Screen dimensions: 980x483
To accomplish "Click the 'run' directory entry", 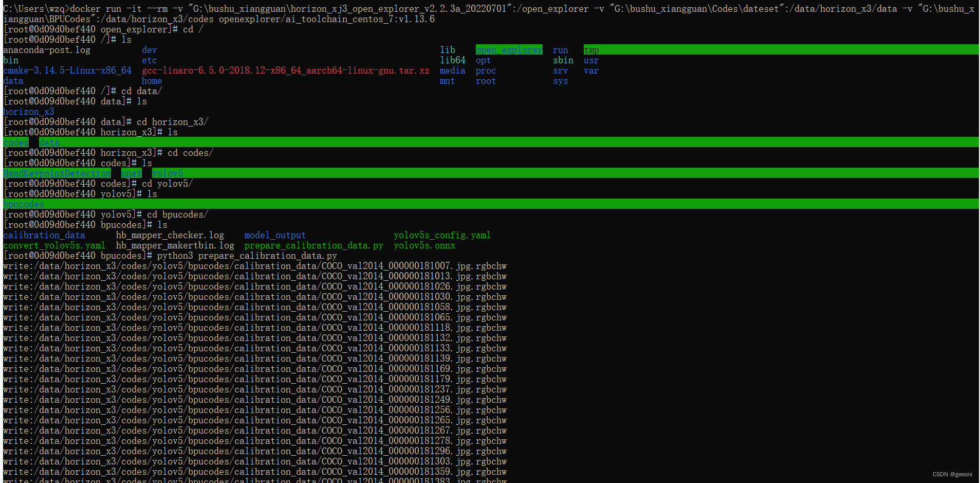I will (x=561, y=50).
